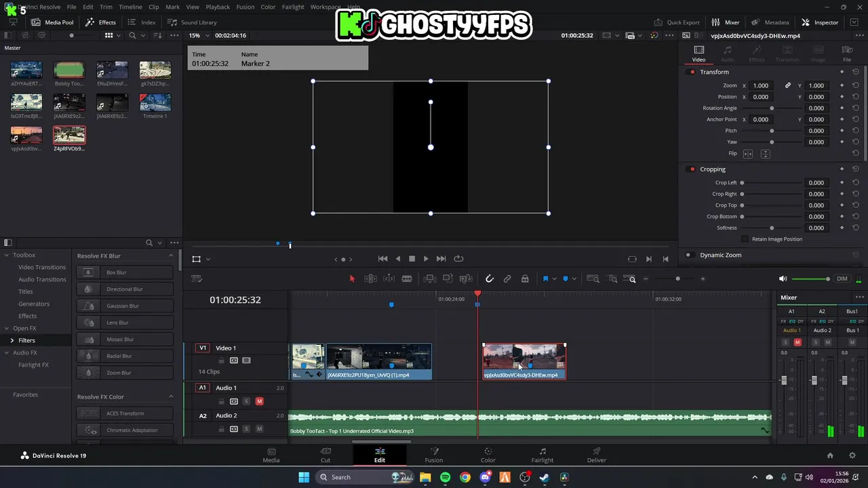Open the Mixer panel button

tap(726, 22)
